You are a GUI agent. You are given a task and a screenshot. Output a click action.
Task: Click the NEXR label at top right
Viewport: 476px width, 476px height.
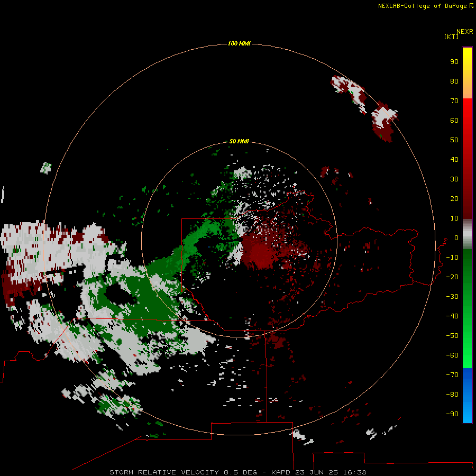tap(465, 32)
